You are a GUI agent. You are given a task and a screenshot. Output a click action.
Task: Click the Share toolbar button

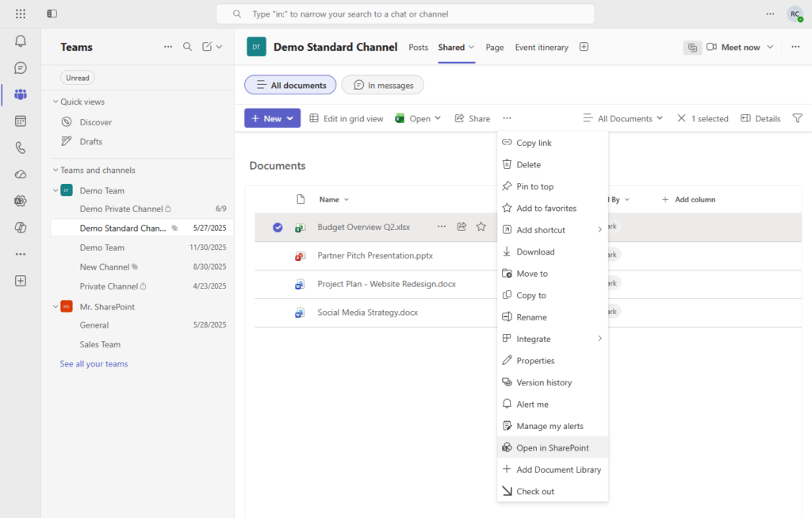tap(473, 118)
